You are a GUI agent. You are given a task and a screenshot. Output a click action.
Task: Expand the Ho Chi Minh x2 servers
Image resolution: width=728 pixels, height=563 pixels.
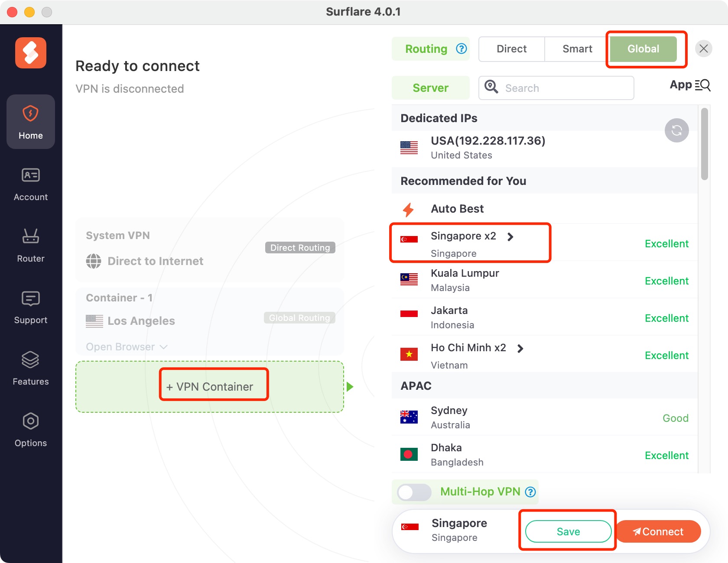pyautogui.click(x=520, y=348)
